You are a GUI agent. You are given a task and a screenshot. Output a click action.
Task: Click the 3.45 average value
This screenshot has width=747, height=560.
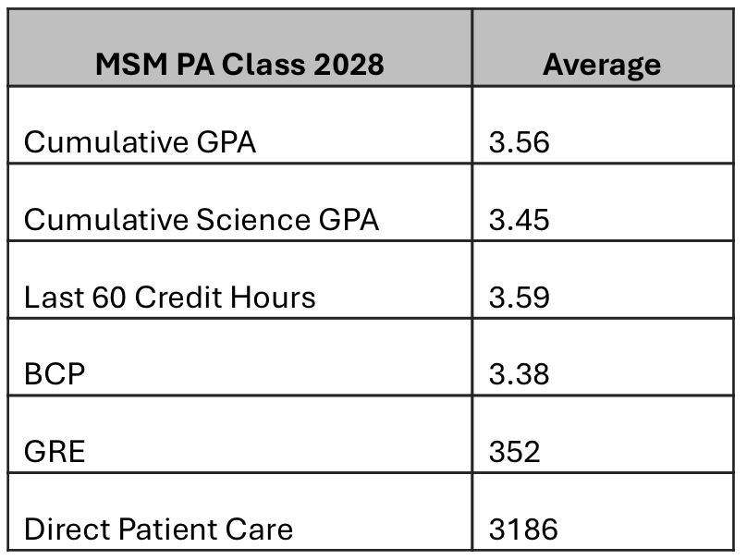click(x=519, y=220)
